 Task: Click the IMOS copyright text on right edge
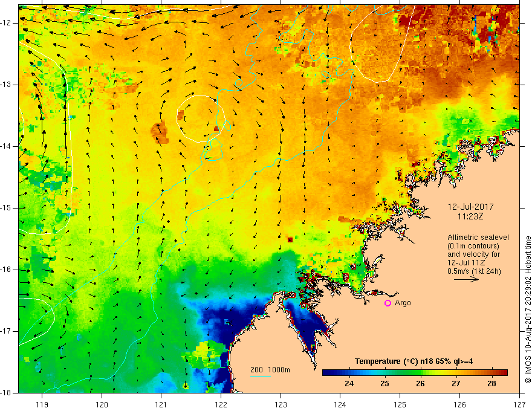[x=528, y=310]
